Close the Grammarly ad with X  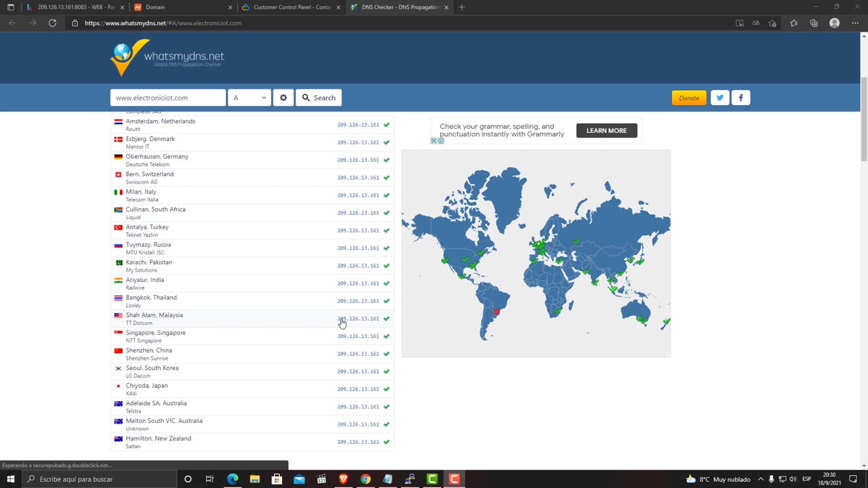tap(434, 141)
